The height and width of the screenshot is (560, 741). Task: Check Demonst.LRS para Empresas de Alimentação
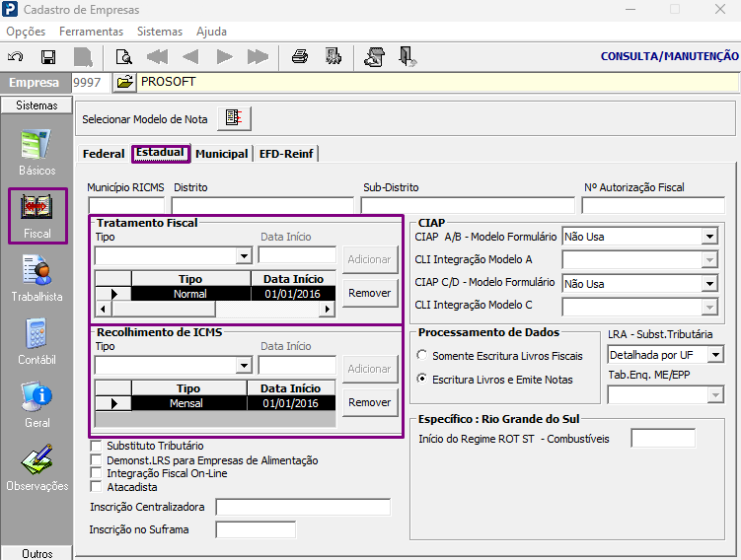[96, 459]
